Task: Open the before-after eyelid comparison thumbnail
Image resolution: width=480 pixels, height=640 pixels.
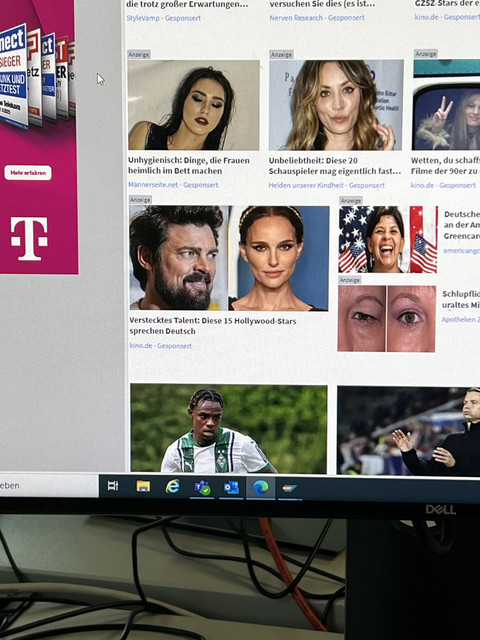Action: (387, 318)
